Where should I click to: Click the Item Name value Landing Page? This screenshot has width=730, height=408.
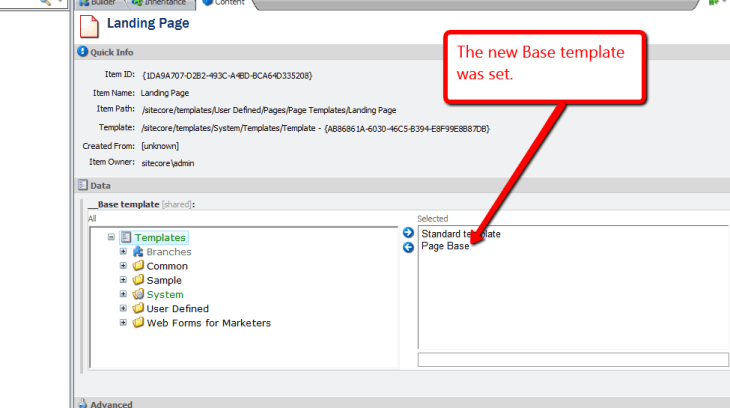pyautogui.click(x=165, y=93)
